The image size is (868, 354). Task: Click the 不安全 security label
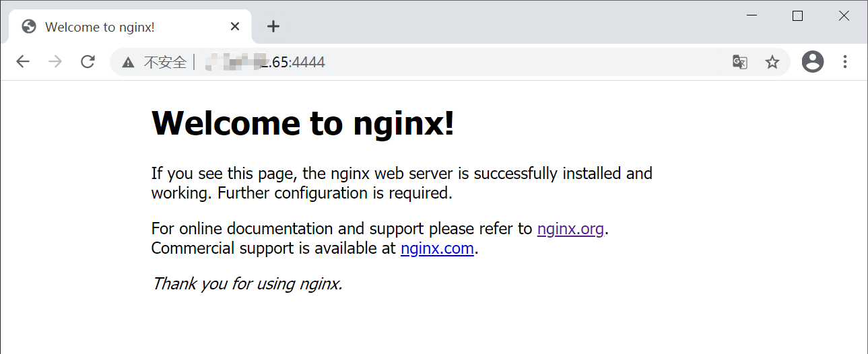[x=165, y=63]
